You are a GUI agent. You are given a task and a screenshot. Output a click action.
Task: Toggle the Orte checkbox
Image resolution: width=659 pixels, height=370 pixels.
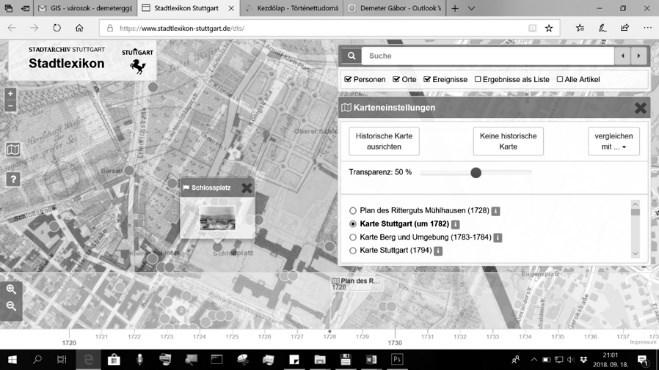pyautogui.click(x=396, y=79)
